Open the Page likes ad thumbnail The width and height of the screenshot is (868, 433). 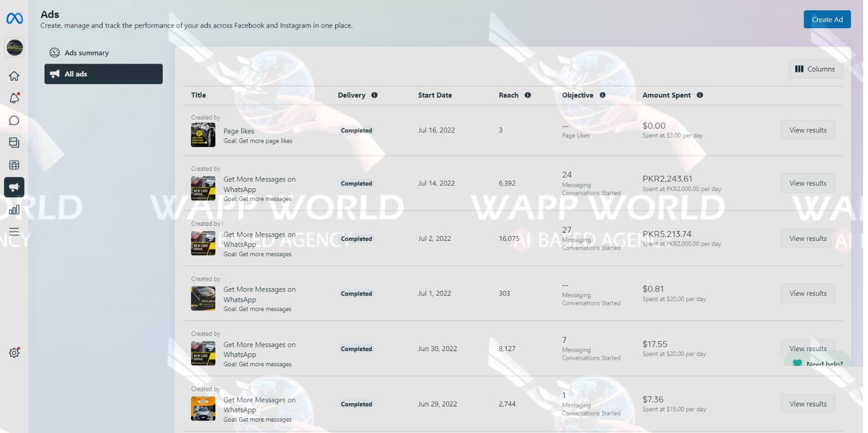(203, 135)
